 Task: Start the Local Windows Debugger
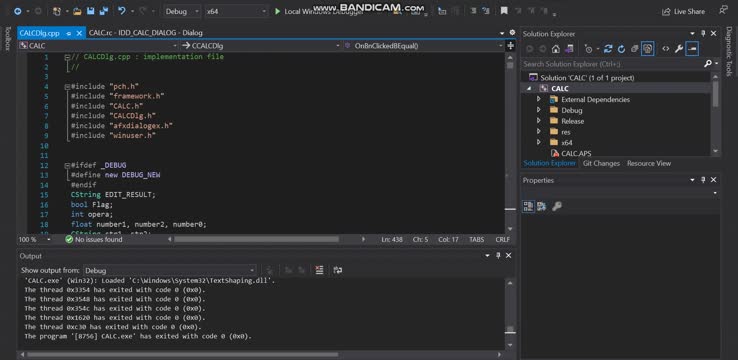click(x=319, y=11)
